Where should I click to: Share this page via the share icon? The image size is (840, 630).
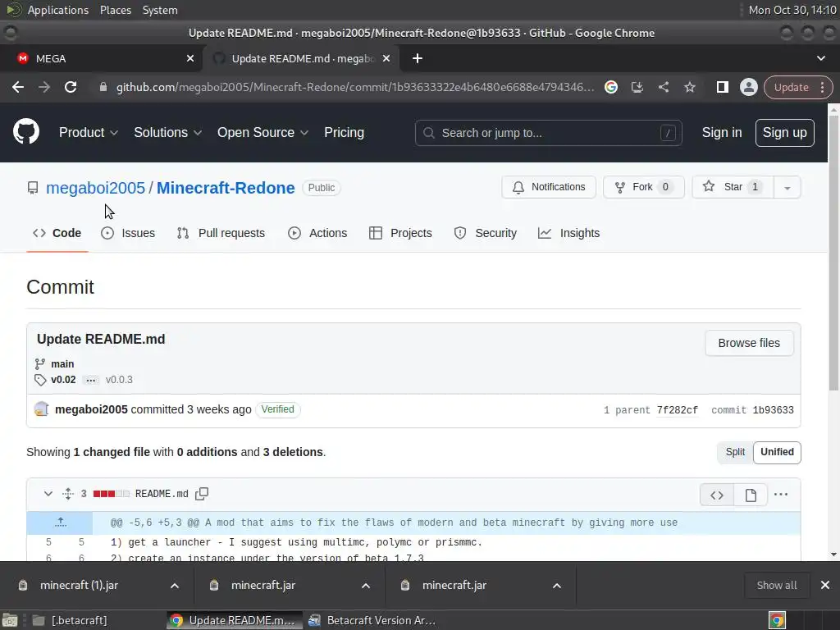pos(663,87)
